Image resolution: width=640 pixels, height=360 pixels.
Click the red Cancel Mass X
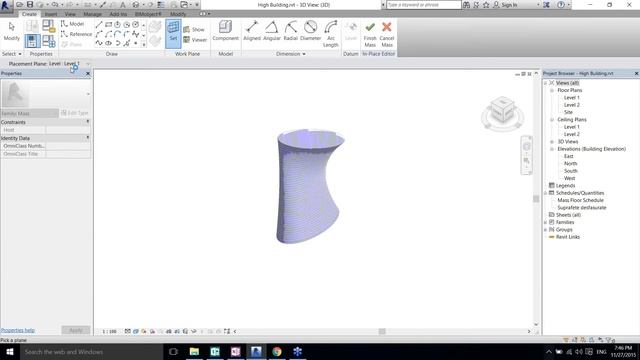pyautogui.click(x=387, y=34)
